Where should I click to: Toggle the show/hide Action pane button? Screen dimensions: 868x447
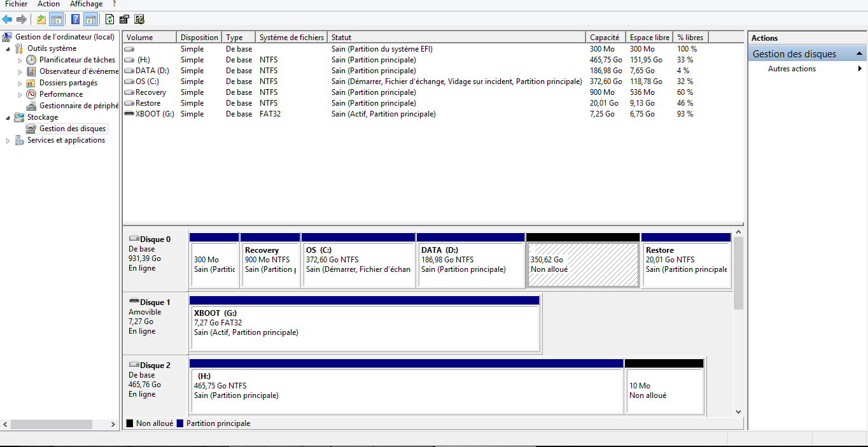coord(91,19)
